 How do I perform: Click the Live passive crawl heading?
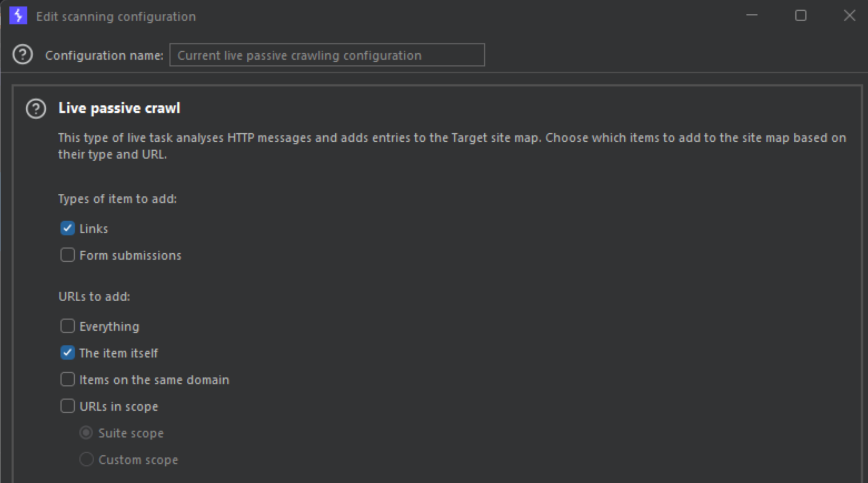coord(119,108)
